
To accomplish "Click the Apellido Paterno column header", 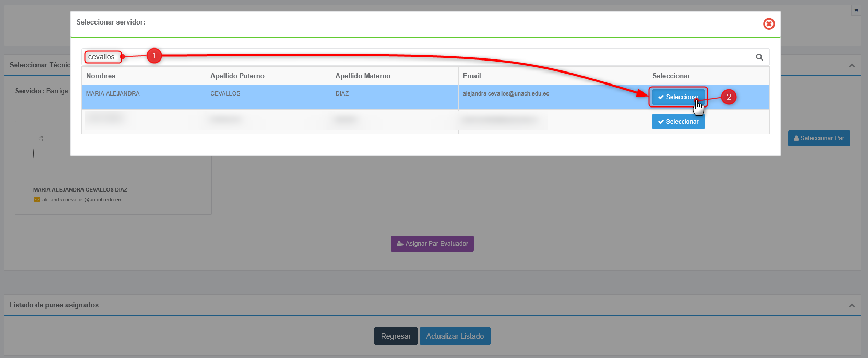I will click(237, 76).
